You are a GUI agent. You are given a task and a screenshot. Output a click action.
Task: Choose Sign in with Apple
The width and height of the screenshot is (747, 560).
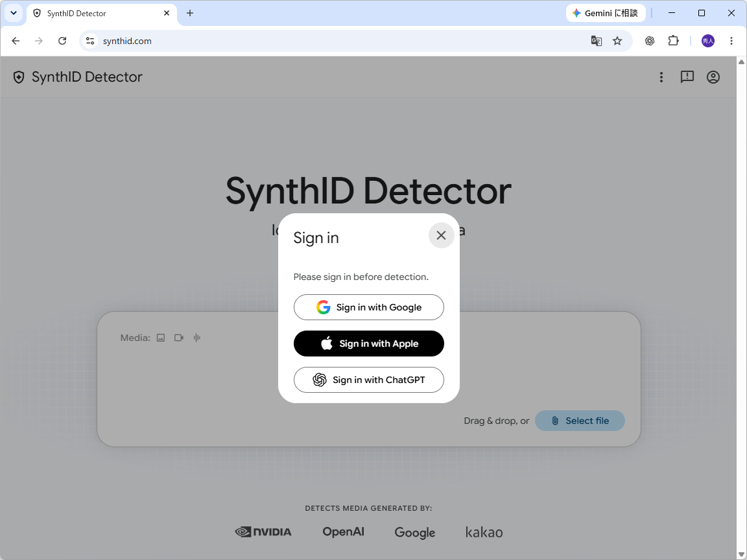[369, 344]
